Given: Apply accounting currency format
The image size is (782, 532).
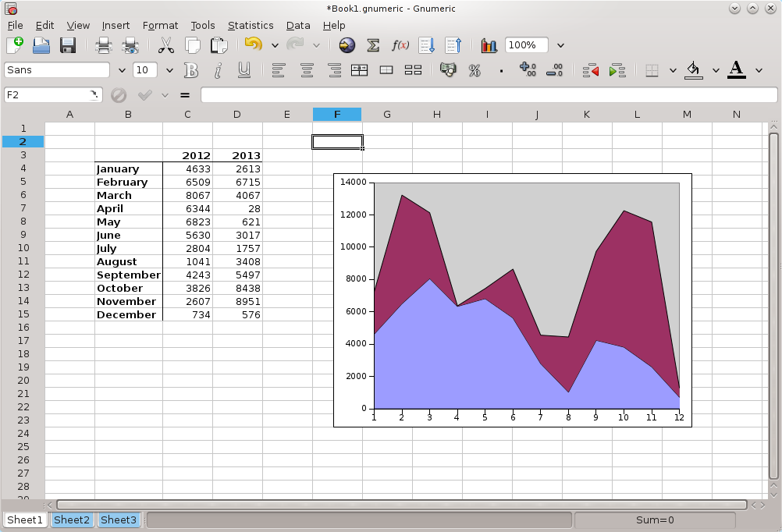Looking at the screenshot, I should point(448,70).
